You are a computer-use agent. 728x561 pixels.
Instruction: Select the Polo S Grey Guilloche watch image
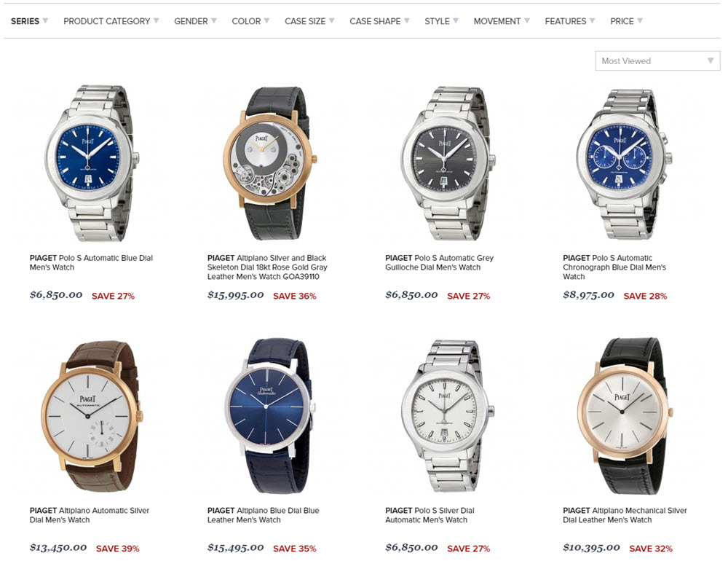[x=448, y=162]
